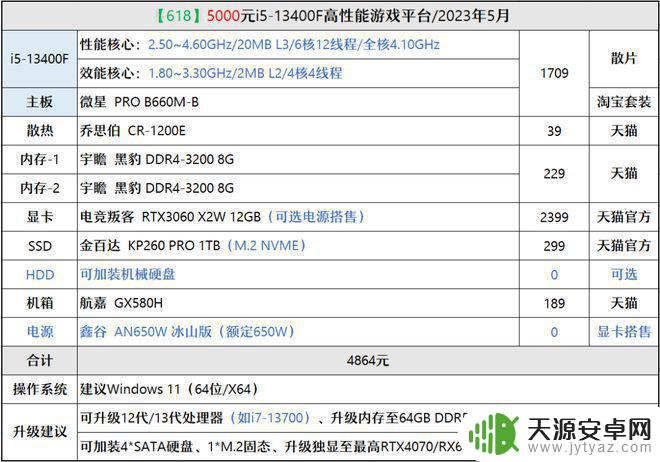Click the '显卡' label cell

click(x=40, y=217)
